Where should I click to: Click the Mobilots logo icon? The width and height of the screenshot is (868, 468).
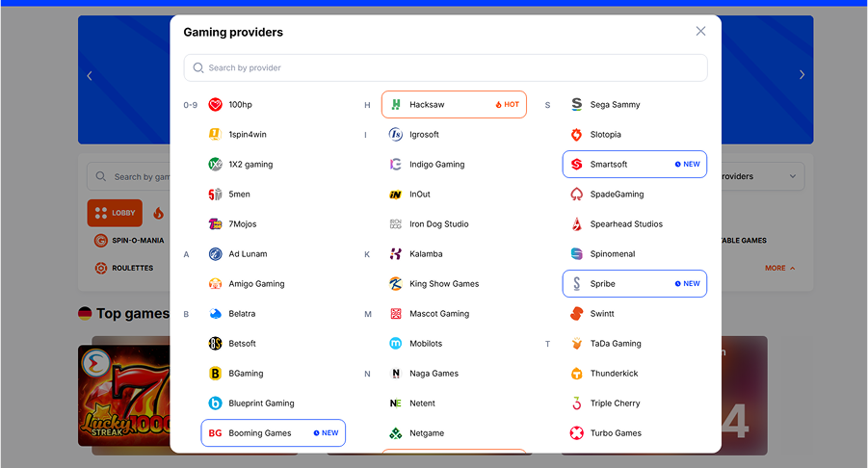click(x=396, y=344)
